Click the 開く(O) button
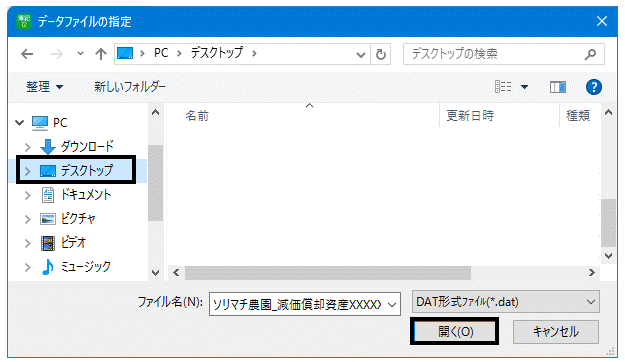This screenshot has height=362, width=625. click(455, 331)
